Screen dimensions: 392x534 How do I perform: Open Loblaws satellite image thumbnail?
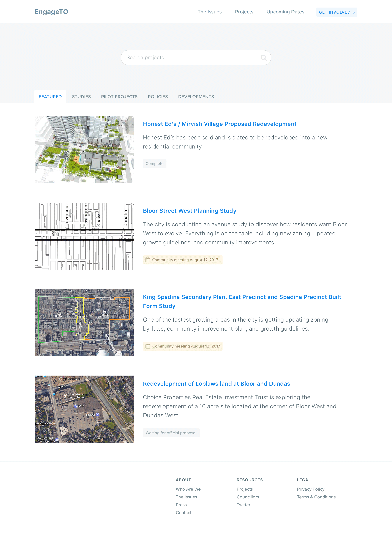84,409
